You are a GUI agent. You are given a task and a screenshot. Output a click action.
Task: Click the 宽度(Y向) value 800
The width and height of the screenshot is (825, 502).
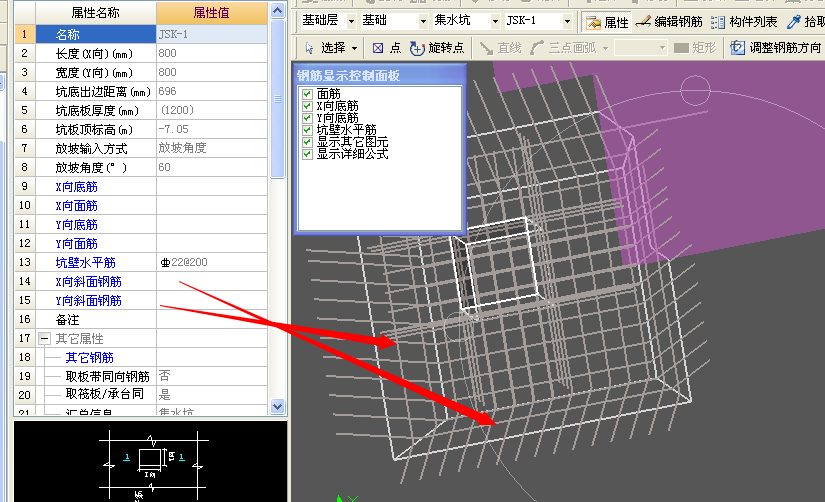[x=212, y=72]
